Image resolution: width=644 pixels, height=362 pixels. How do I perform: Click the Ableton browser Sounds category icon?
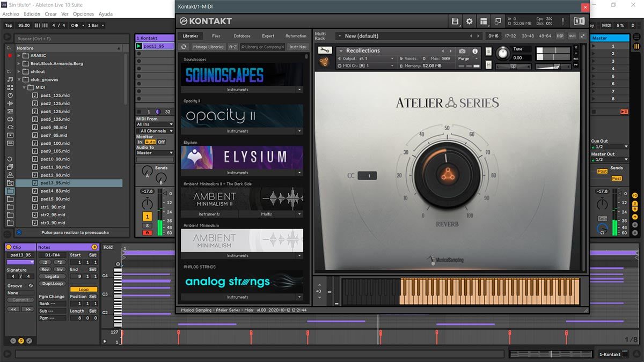pyautogui.click(x=10, y=79)
